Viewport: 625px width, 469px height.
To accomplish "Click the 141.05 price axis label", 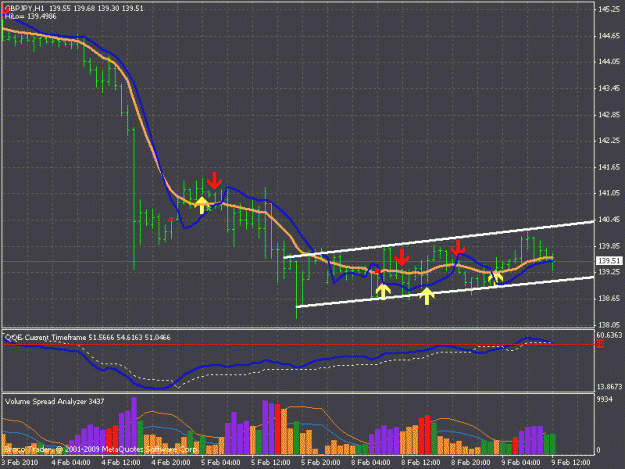I will [609, 193].
